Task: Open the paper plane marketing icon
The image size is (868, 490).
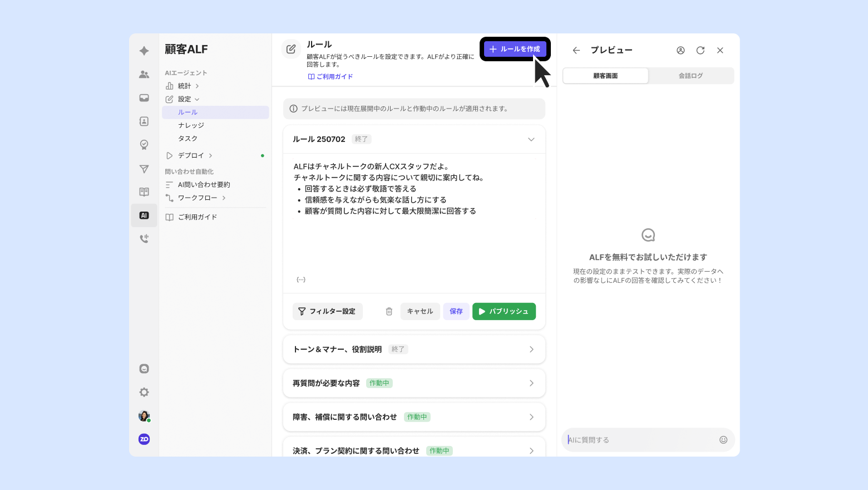Action: pos(144,169)
